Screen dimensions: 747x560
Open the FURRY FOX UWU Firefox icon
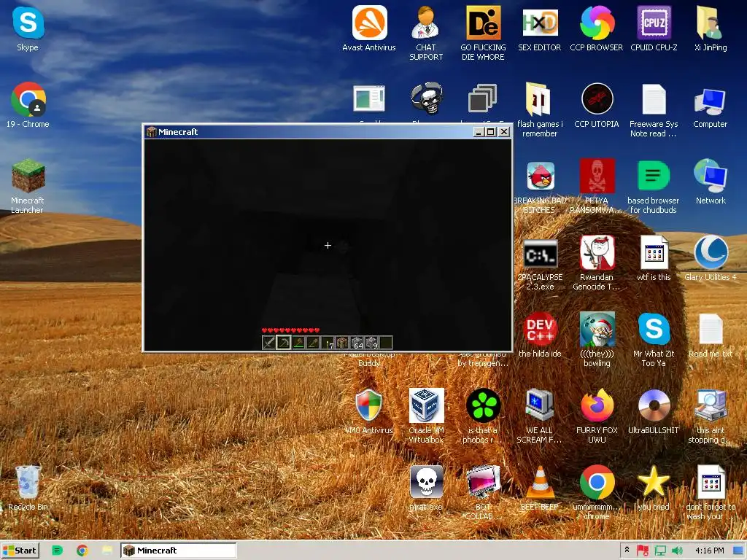click(x=597, y=416)
